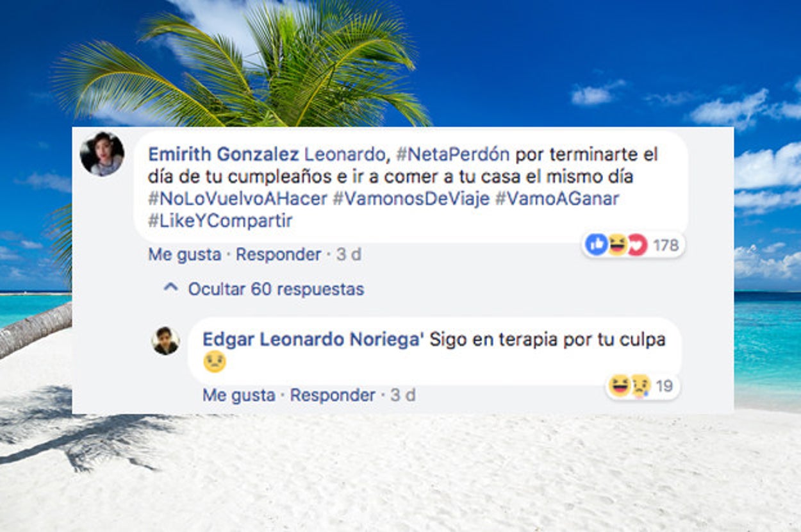Image resolution: width=801 pixels, height=532 pixels.
Task: Click Me gusta under Edgar's reply
Action: tap(239, 395)
